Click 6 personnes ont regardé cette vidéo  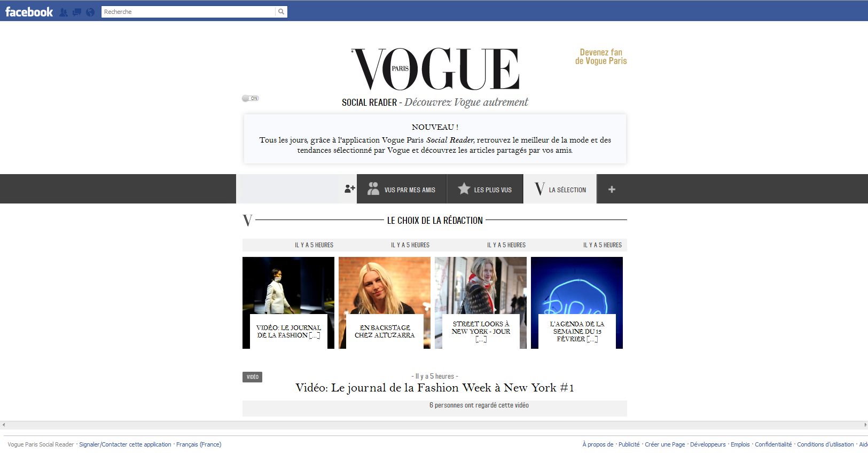[479, 405]
